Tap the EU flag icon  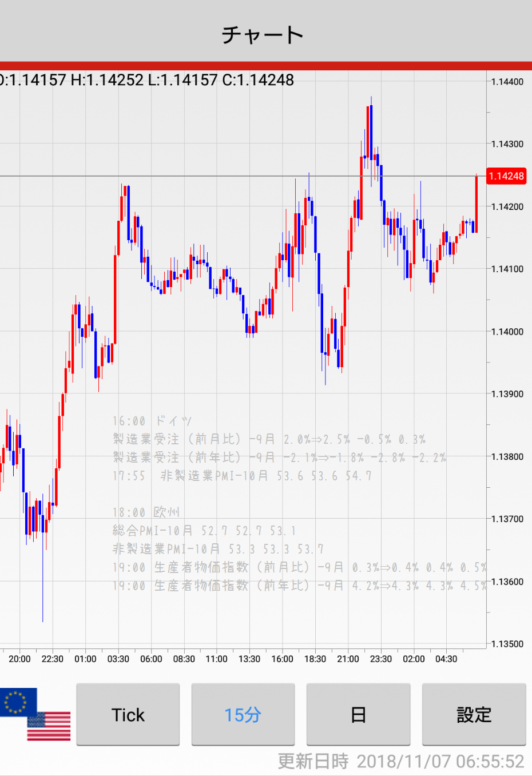[17, 702]
